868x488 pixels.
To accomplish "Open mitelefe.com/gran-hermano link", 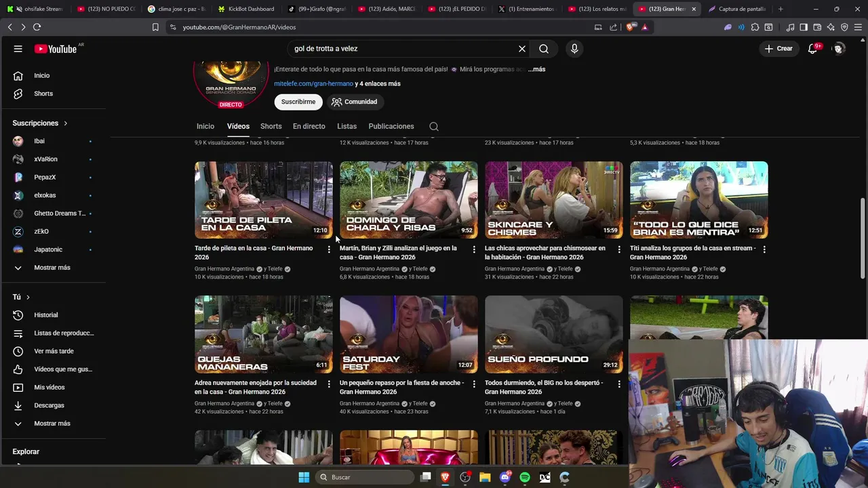I will [313, 84].
